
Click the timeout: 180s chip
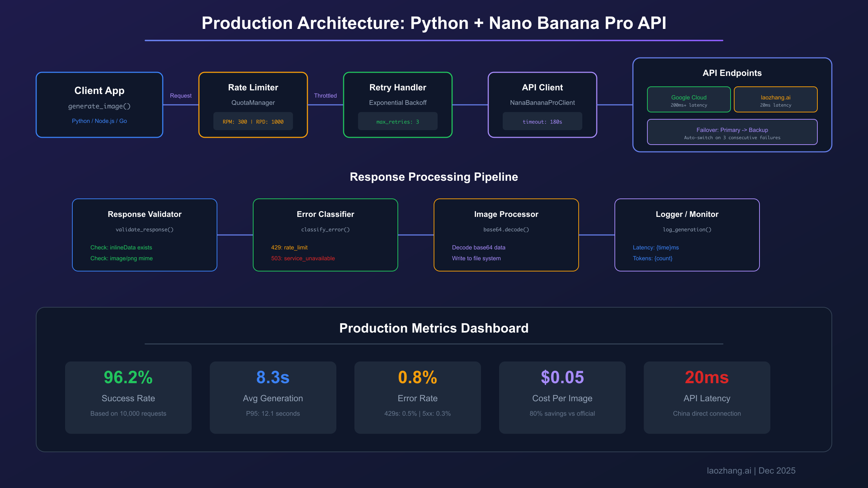click(542, 121)
